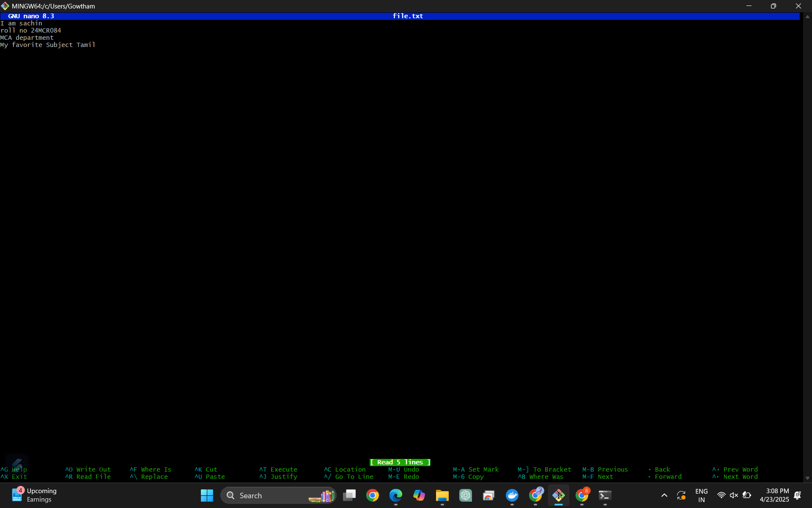
Task: Click M-6 Copy shortcut label
Action: click(x=468, y=477)
